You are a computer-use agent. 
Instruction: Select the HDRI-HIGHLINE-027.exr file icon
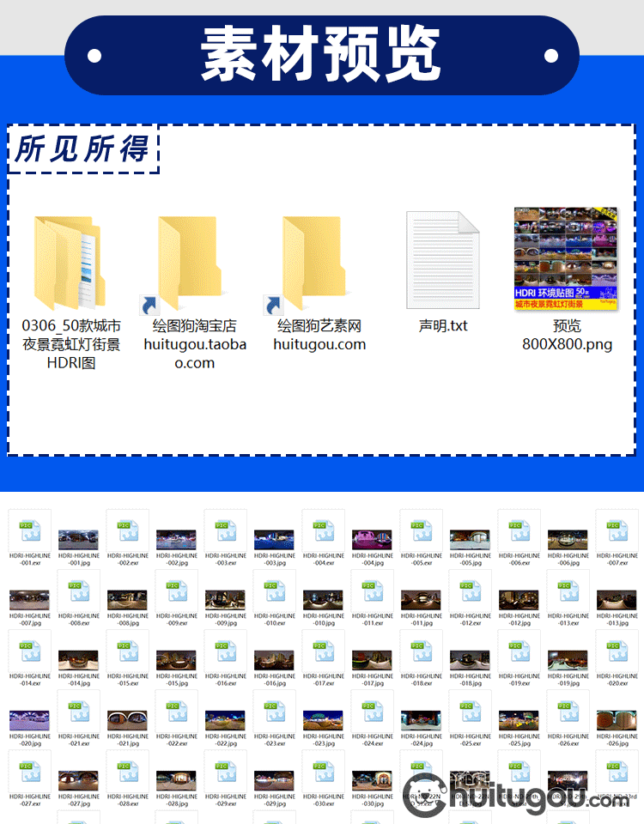(30, 771)
